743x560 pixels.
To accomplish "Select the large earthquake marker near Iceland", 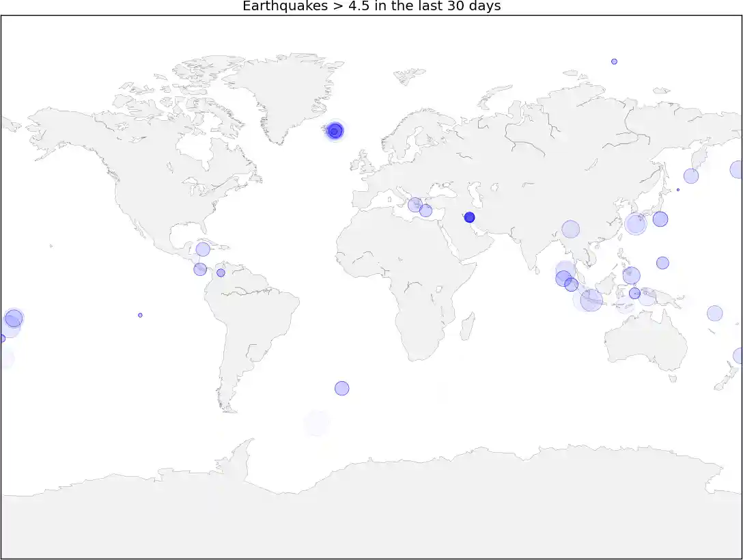I will tap(334, 131).
